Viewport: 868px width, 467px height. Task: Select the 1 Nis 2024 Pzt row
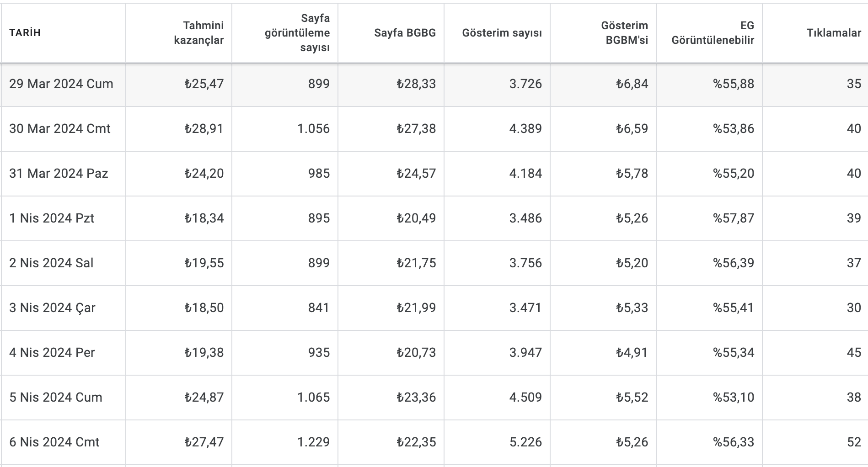click(x=434, y=218)
